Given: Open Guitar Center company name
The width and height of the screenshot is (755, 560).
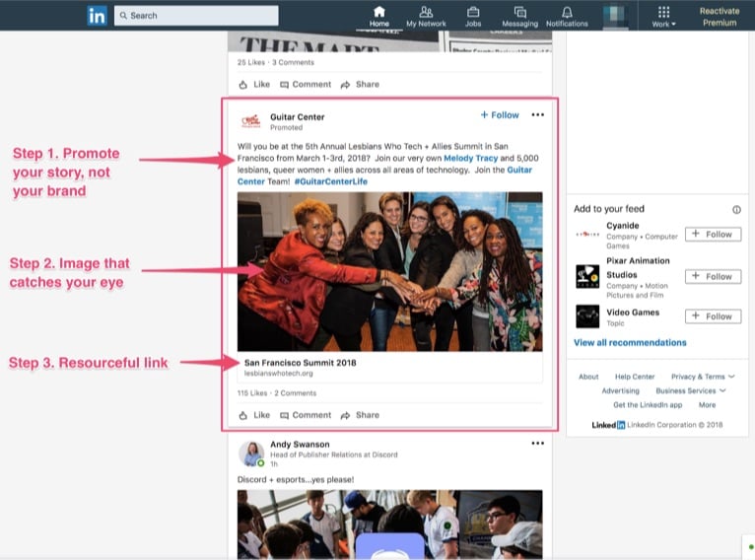Looking at the screenshot, I should point(297,117).
